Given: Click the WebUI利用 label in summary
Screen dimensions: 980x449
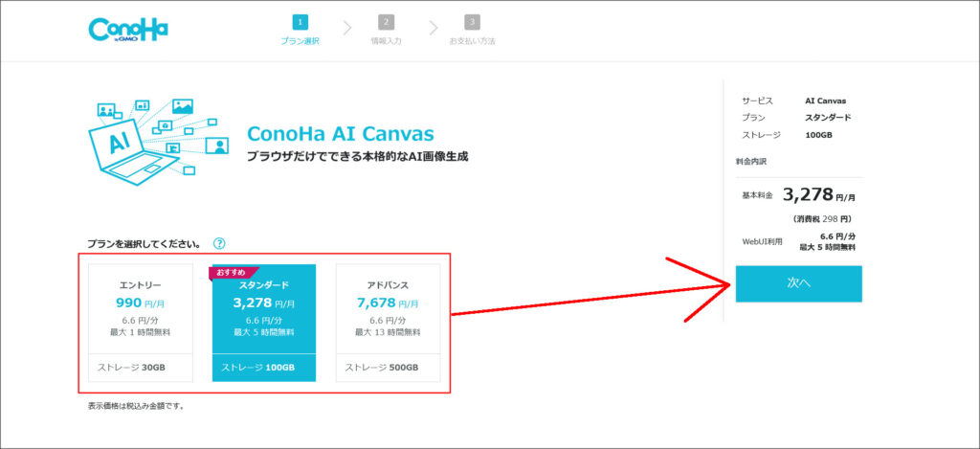Looking at the screenshot, I should pyautogui.click(x=762, y=241).
